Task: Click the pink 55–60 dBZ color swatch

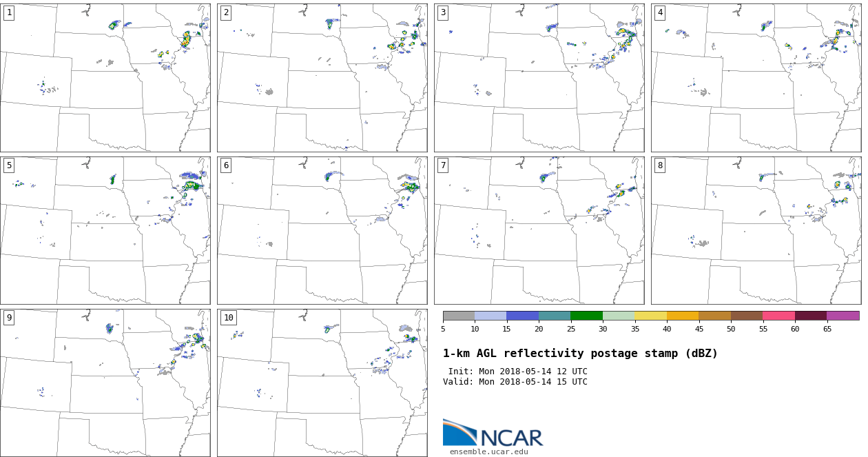Action: click(x=778, y=316)
